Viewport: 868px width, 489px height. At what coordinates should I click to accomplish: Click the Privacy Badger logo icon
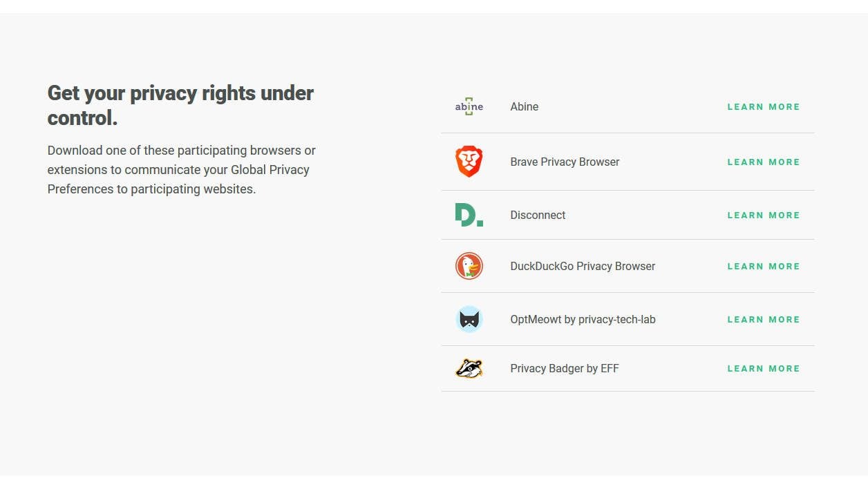(x=469, y=368)
